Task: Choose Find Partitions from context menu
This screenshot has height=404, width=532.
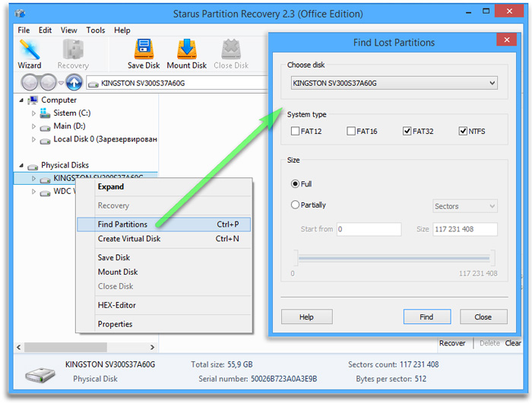Action: pos(122,224)
